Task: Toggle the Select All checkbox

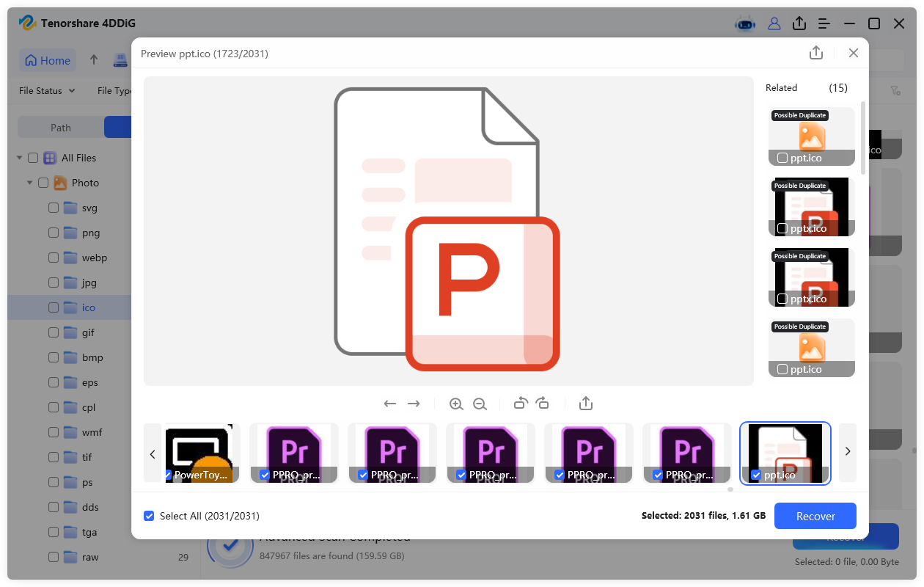Action: (x=150, y=516)
